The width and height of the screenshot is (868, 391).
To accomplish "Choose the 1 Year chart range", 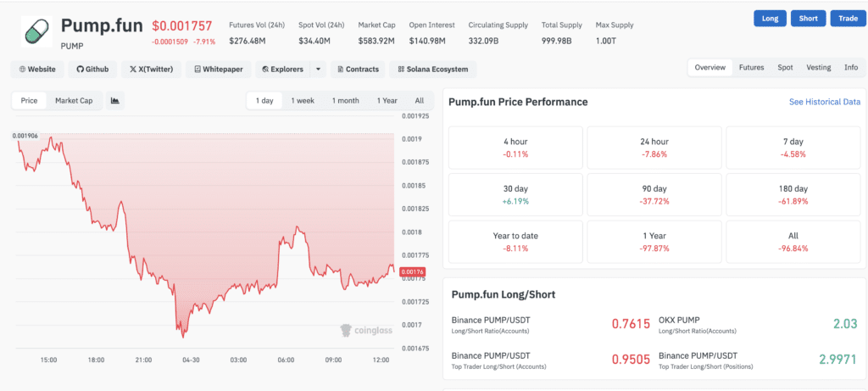I will tap(387, 101).
